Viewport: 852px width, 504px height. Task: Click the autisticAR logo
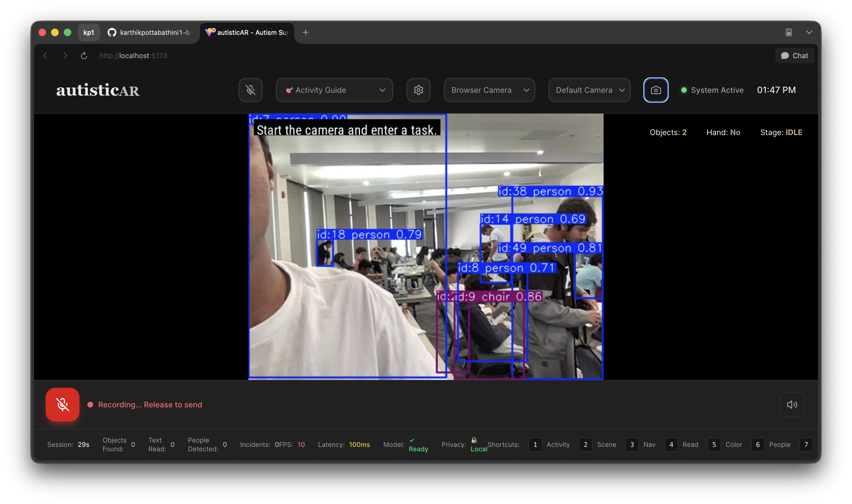(98, 90)
